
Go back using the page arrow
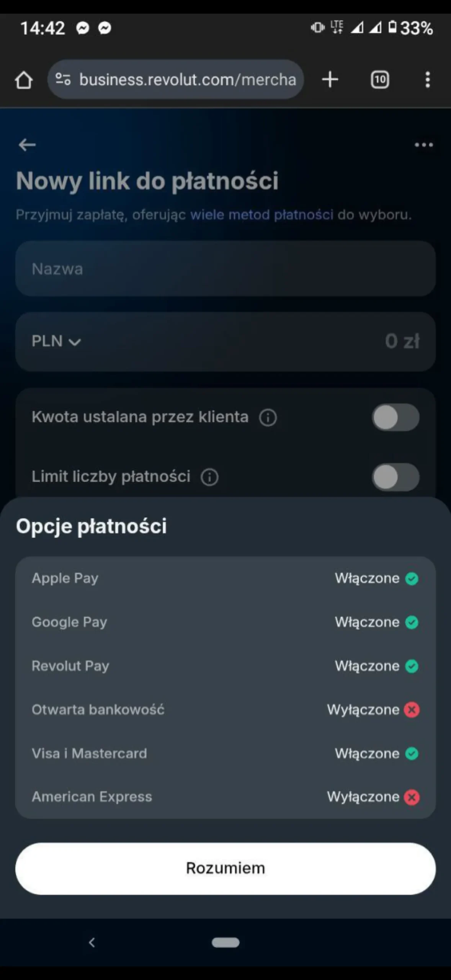[x=27, y=145]
